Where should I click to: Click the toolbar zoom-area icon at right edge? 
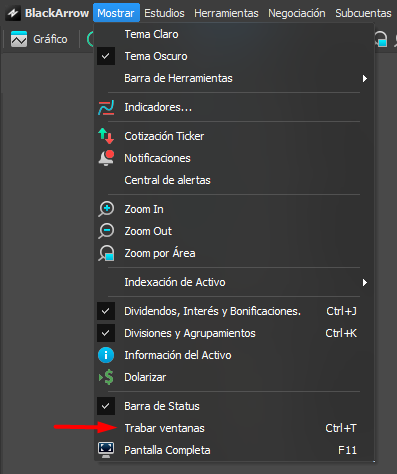pyautogui.click(x=381, y=39)
